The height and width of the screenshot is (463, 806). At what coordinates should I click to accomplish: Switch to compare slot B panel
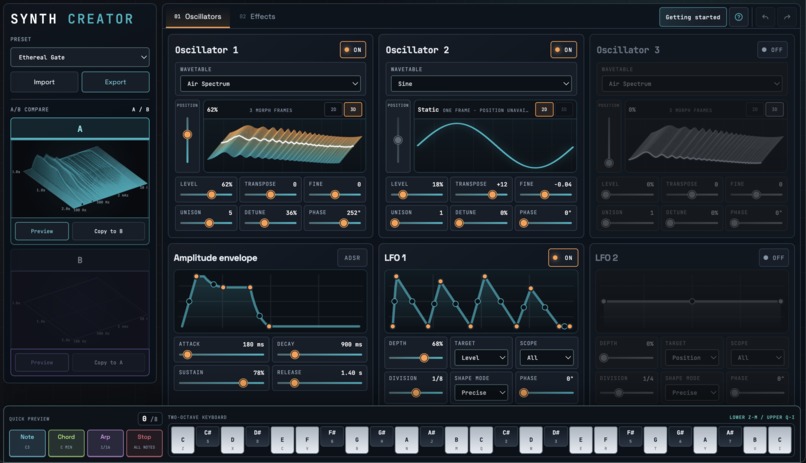coord(80,260)
